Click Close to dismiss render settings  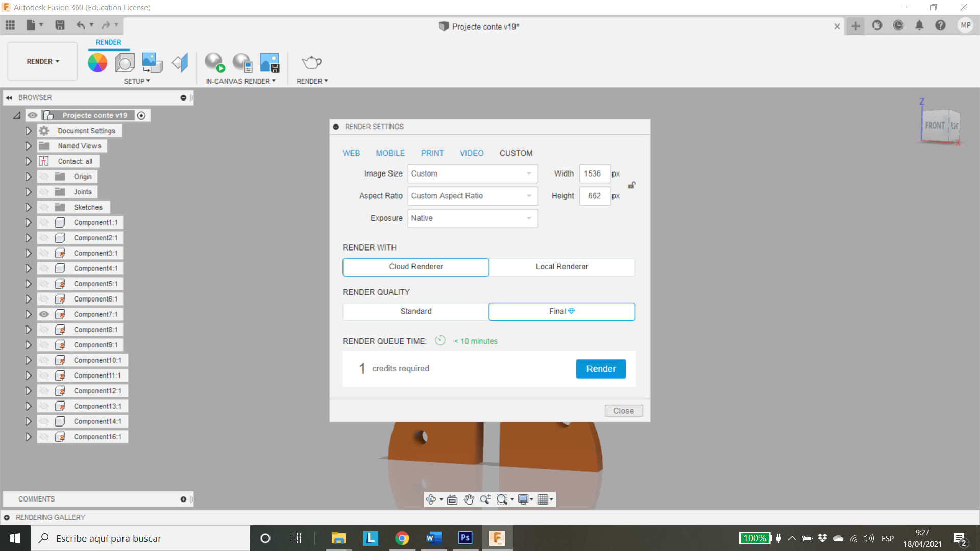[x=624, y=410]
